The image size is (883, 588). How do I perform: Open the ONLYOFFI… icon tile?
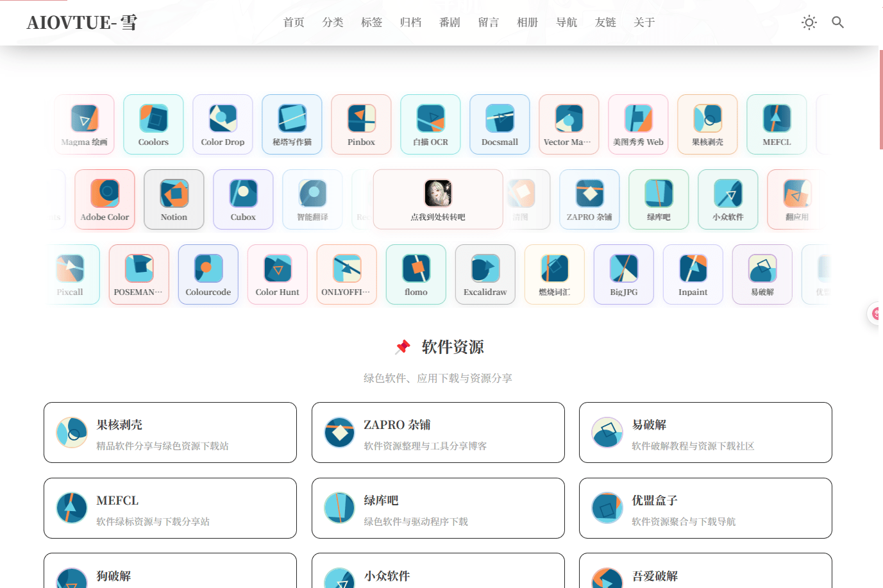tap(347, 274)
